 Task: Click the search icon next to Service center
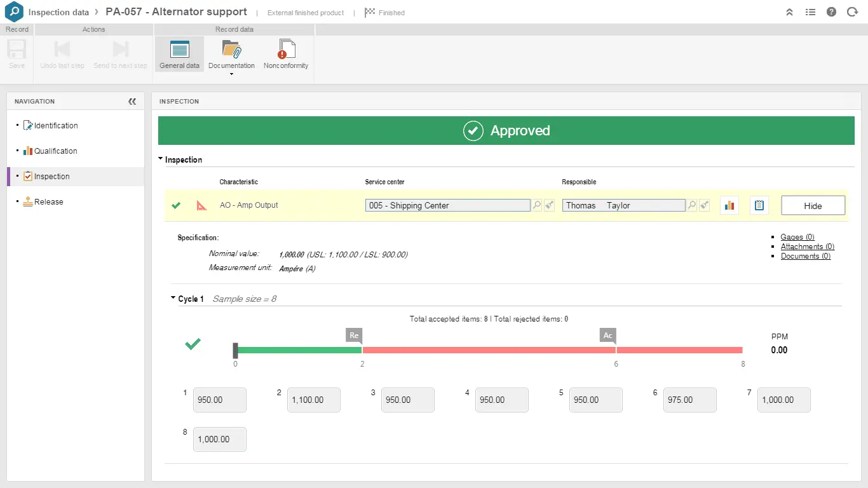click(537, 205)
